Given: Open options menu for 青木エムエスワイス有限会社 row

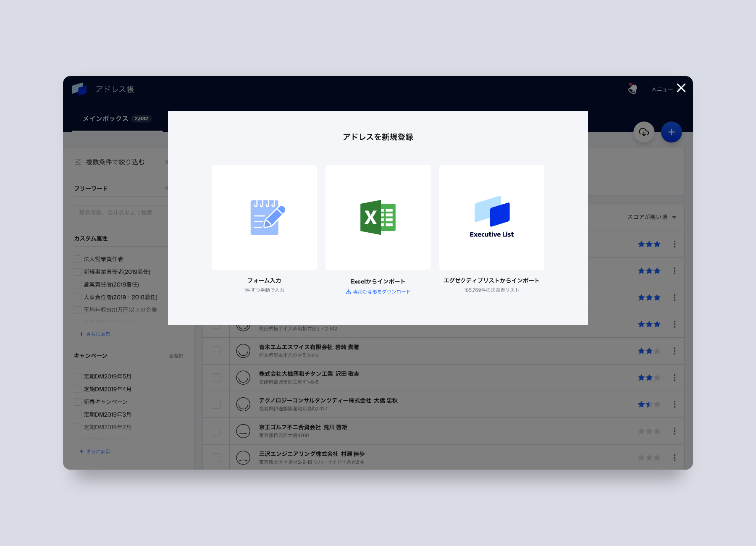Looking at the screenshot, I should [675, 351].
